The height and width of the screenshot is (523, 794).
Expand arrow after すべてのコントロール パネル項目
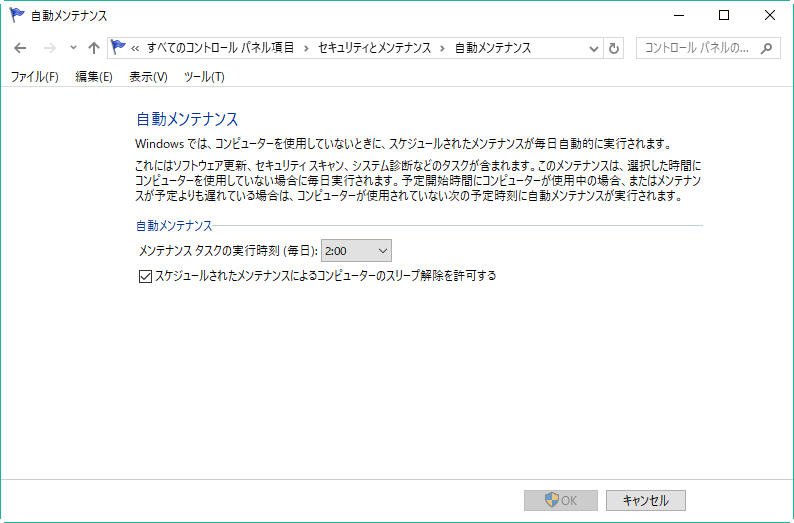coord(306,48)
